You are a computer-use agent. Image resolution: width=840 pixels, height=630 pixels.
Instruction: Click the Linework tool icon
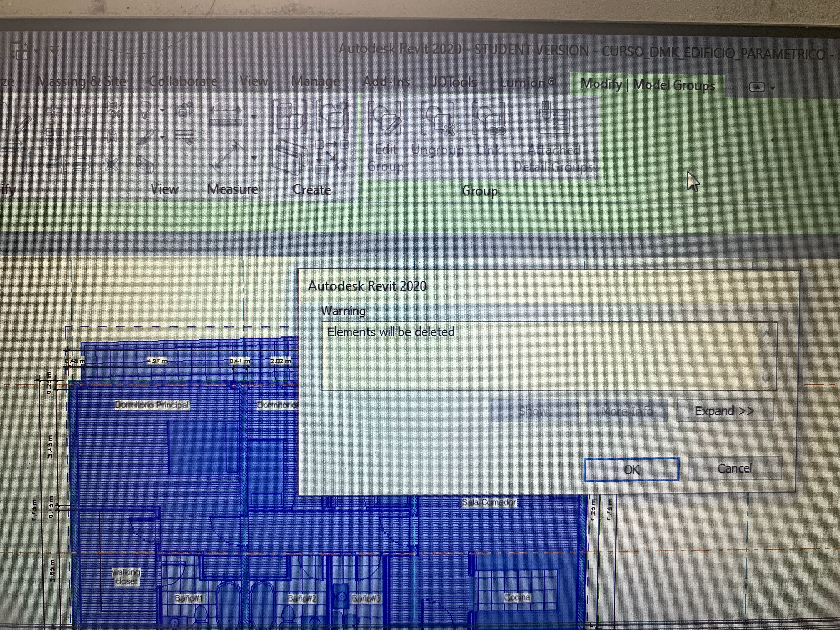tap(185, 137)
